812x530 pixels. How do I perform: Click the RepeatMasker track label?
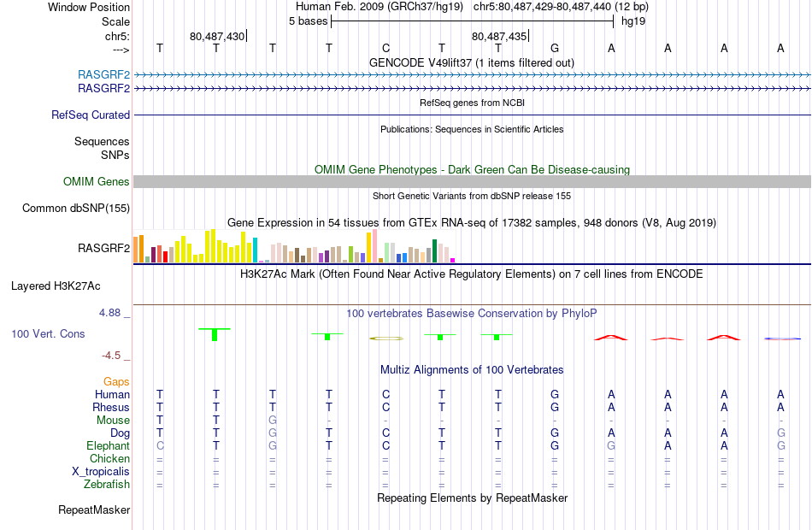tap(94, 509)
